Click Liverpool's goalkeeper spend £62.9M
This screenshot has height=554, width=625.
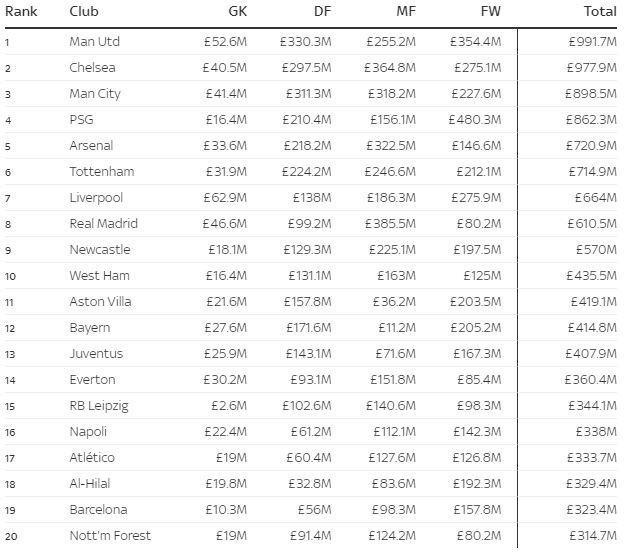click(225, 198)
